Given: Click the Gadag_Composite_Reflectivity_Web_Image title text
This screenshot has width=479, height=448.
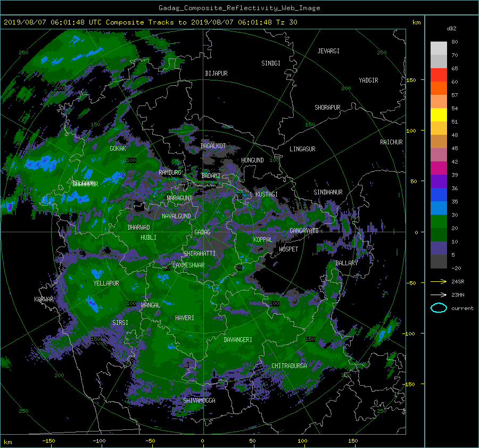Looking at the screenshot, I should (x=239, y=8).
